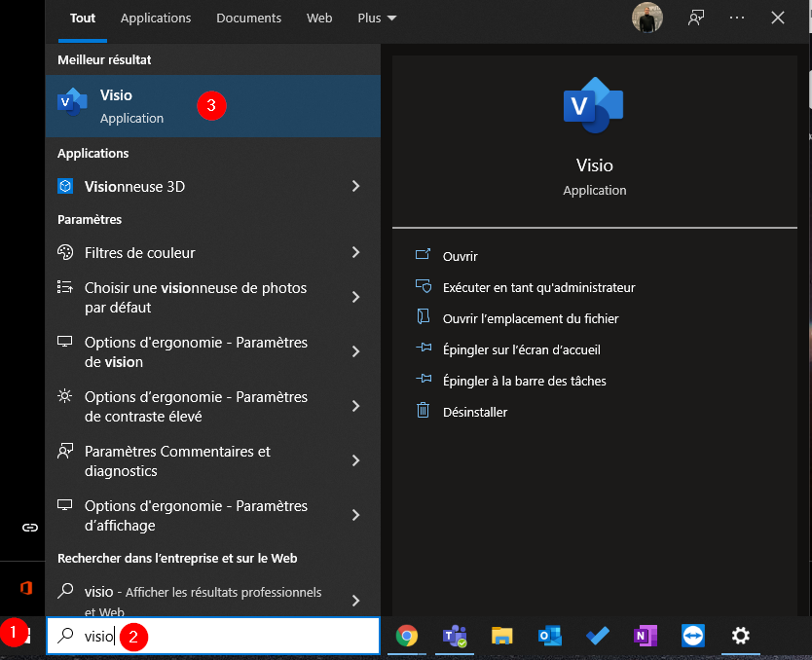The width and height of the screenshot is (812, 660).
Task: Select Choisir une visionneuse de photos par défaut
Action: coord(213,297)
